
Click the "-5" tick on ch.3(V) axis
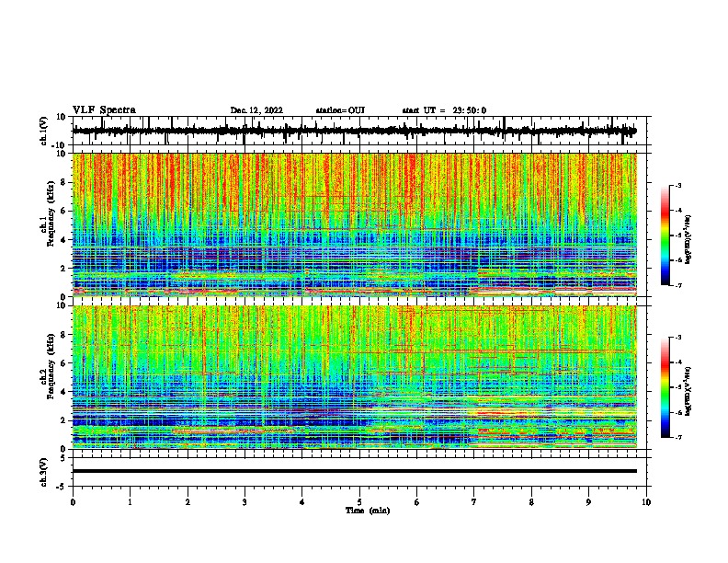62,487
